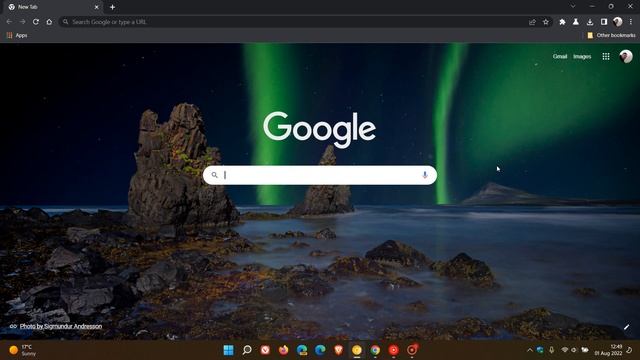The image size is (640, 360).
Task: Open Edge Beta from the taskbar
Action: click(302, 350)
